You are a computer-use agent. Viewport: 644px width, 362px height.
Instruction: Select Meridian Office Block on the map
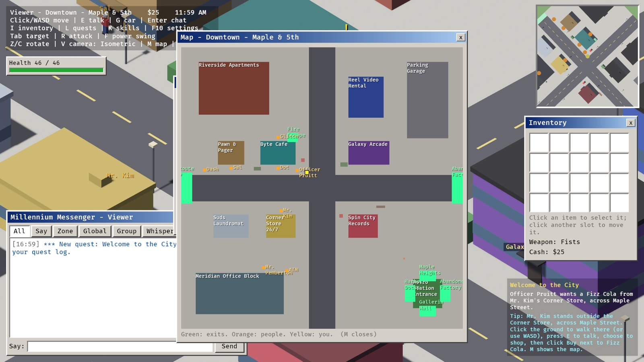[x=239, y=294]
